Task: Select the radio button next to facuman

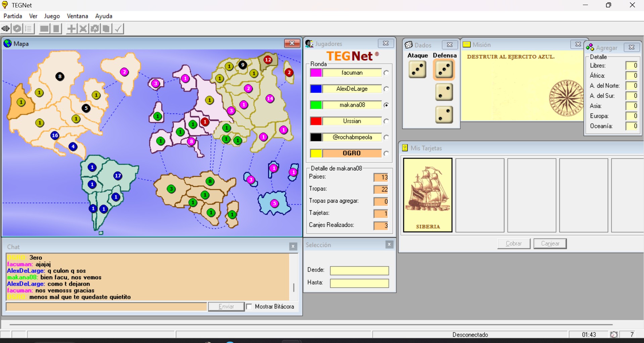Action: 386,73
